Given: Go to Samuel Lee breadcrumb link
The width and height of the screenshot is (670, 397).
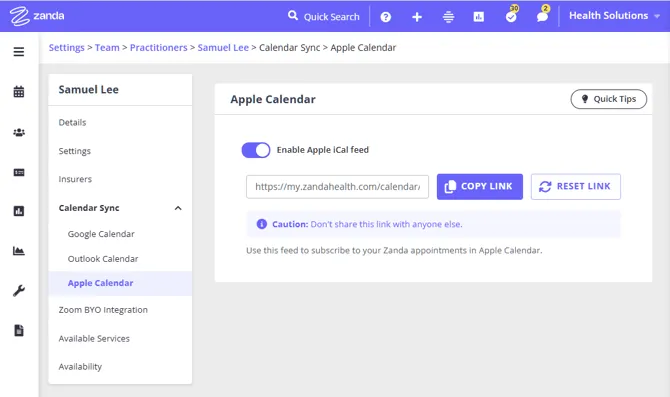Looking at the screenshot, I should [x=223, y=47].
